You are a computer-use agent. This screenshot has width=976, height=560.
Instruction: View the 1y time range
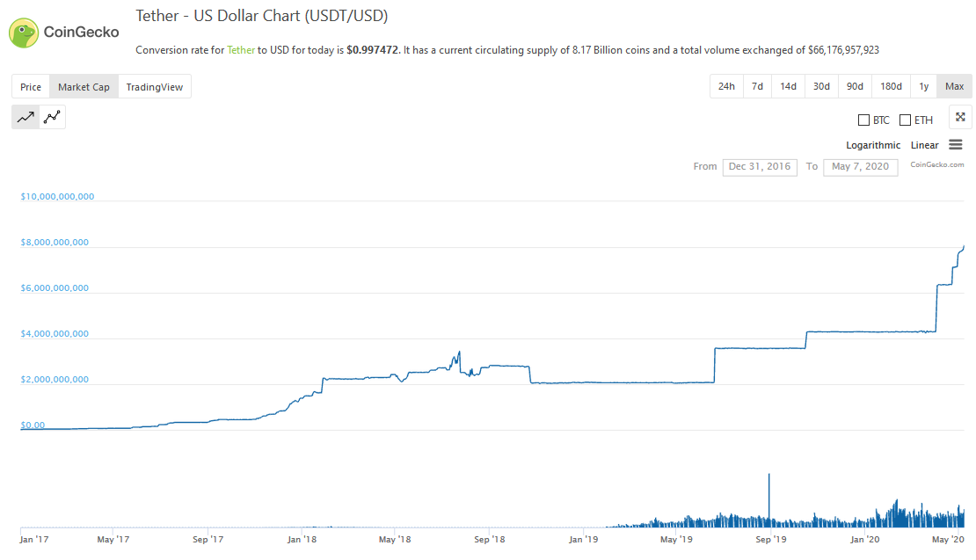point(924,86)
